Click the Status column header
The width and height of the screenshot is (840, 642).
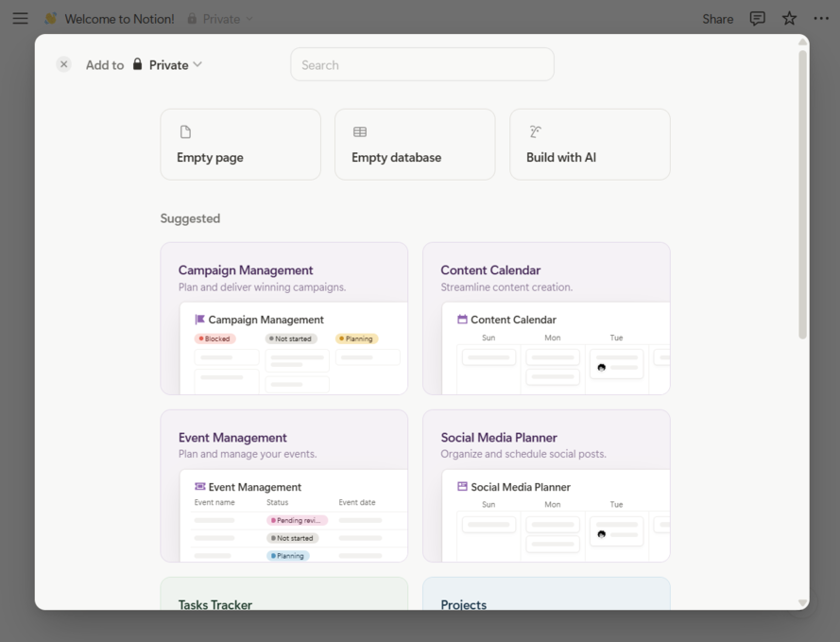(x=278, y=502)
